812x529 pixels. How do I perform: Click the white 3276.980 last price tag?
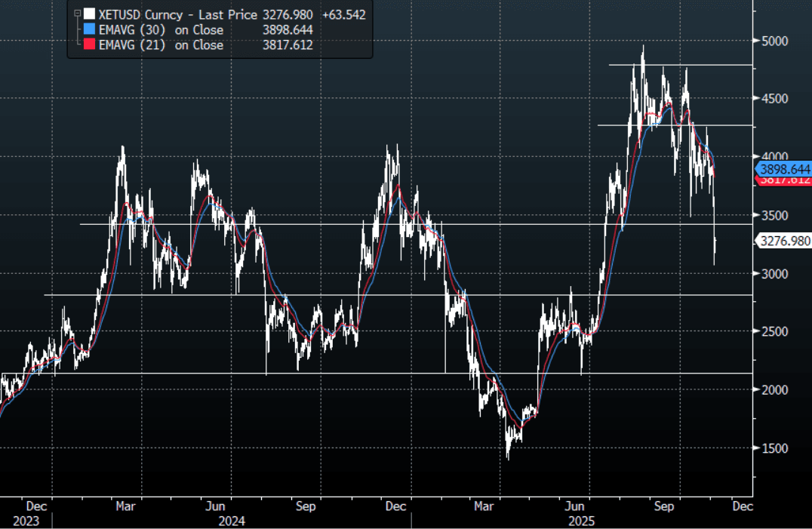783,241
